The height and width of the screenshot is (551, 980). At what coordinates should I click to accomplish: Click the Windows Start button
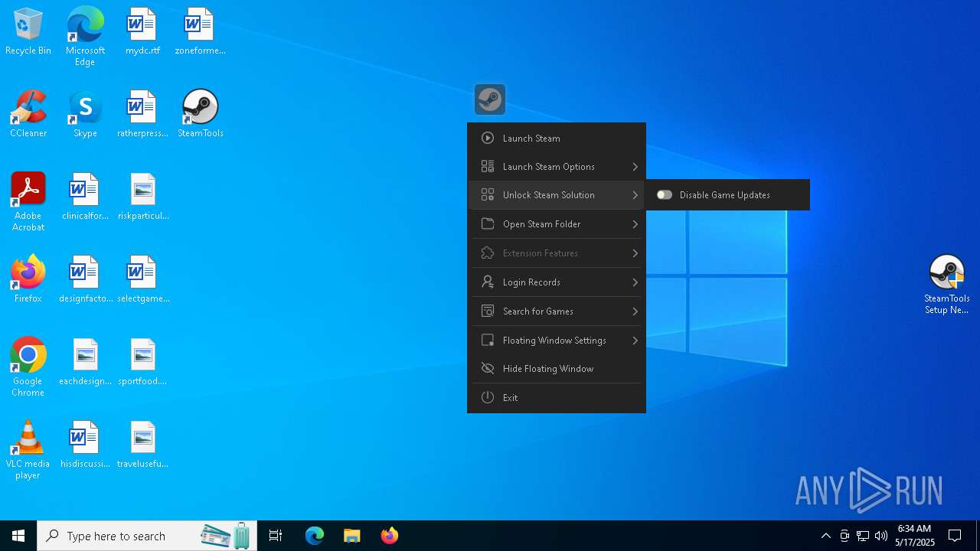click(x=18, y=536)
